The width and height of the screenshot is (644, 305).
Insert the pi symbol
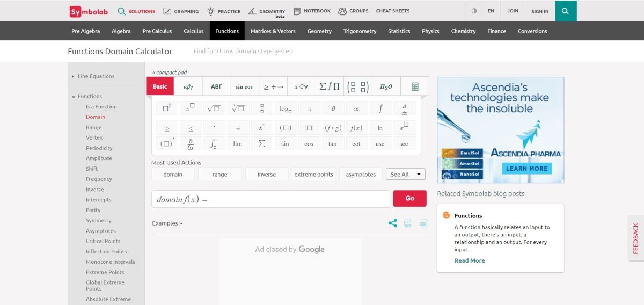(309, 108)
